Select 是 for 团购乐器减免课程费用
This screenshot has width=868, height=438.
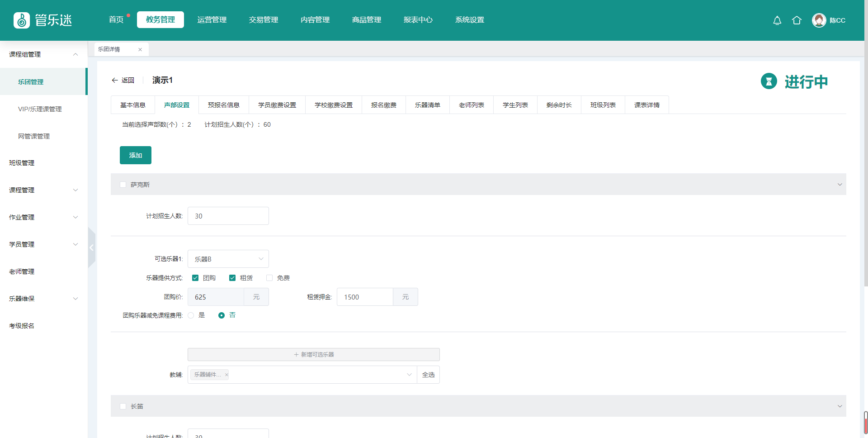191,315
